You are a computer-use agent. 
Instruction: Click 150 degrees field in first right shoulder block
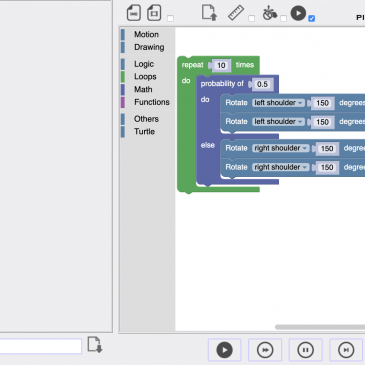[327, 148]
